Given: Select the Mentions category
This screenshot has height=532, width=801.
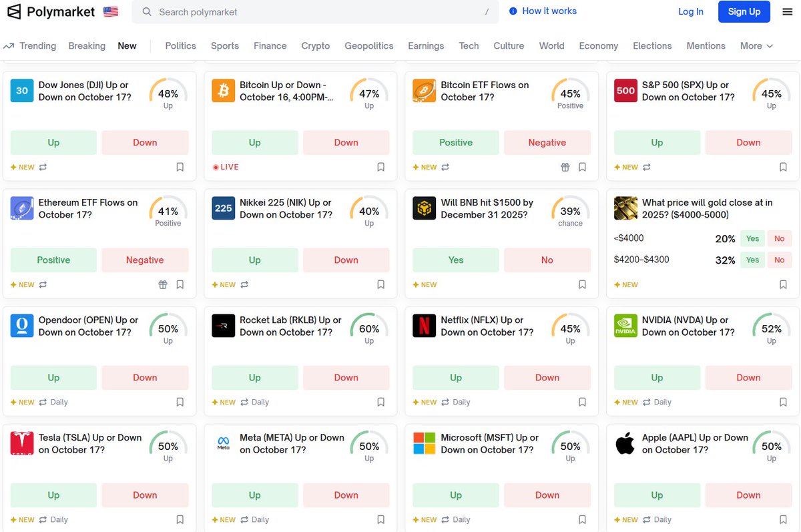Looking at the screenshot, I should pos(706,45).
